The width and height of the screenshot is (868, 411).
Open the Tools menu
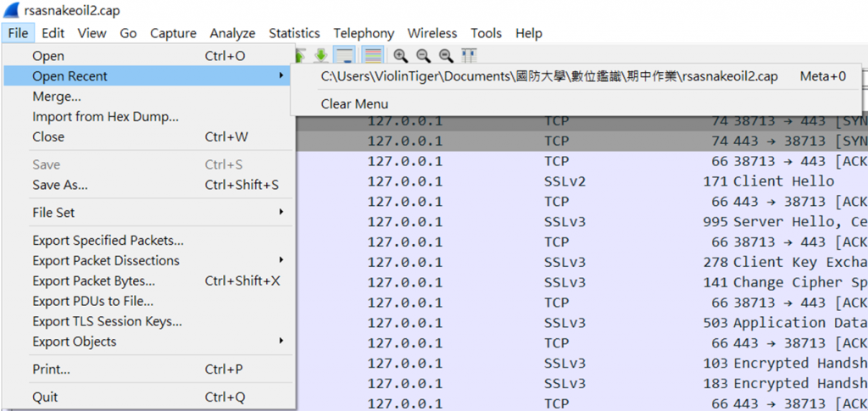pos(486,33)
